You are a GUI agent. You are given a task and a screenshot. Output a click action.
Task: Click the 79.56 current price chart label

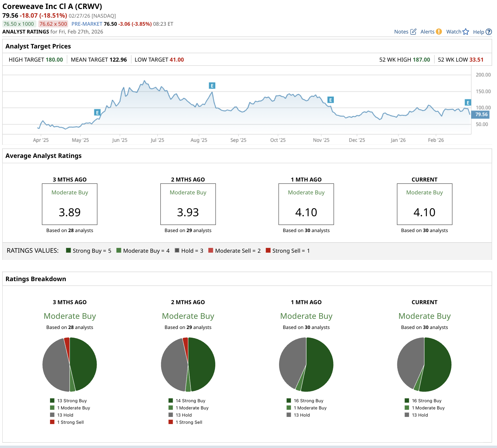pos(481,115)
